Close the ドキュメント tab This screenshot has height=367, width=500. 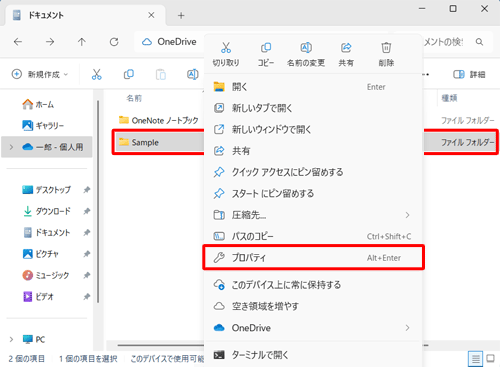(x=151, y=15)
